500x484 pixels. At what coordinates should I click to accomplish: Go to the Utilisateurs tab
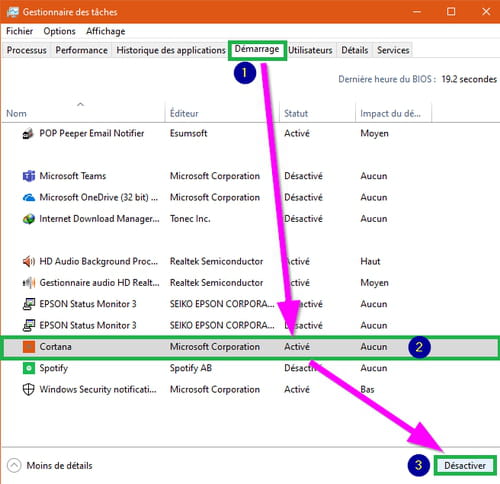(310, 50)
